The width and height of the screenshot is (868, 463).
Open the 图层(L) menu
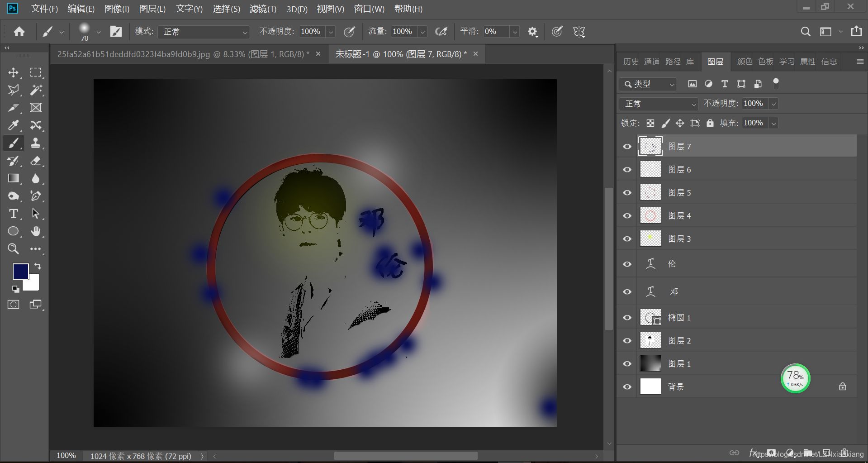152,9
